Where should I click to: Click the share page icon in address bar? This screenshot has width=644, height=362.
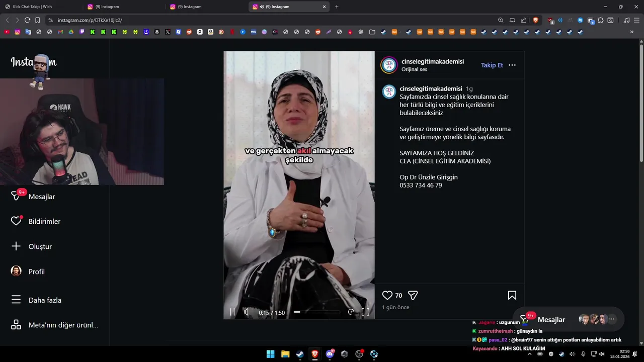pos(524,20)
